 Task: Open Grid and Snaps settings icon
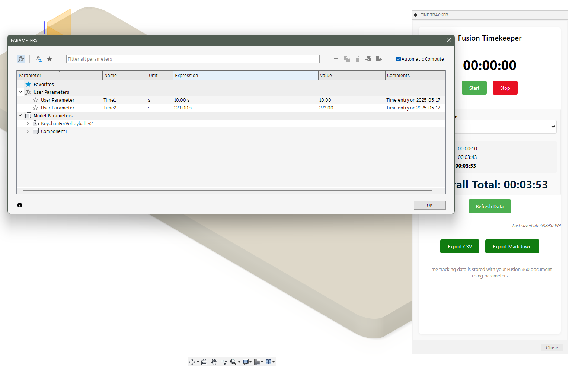(x=257, y=362)
